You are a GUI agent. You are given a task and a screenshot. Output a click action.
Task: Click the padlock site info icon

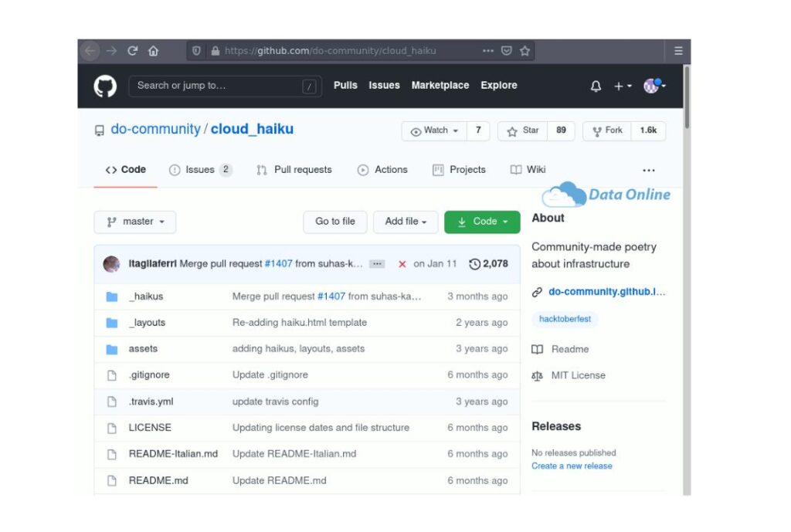coord(216,51)
